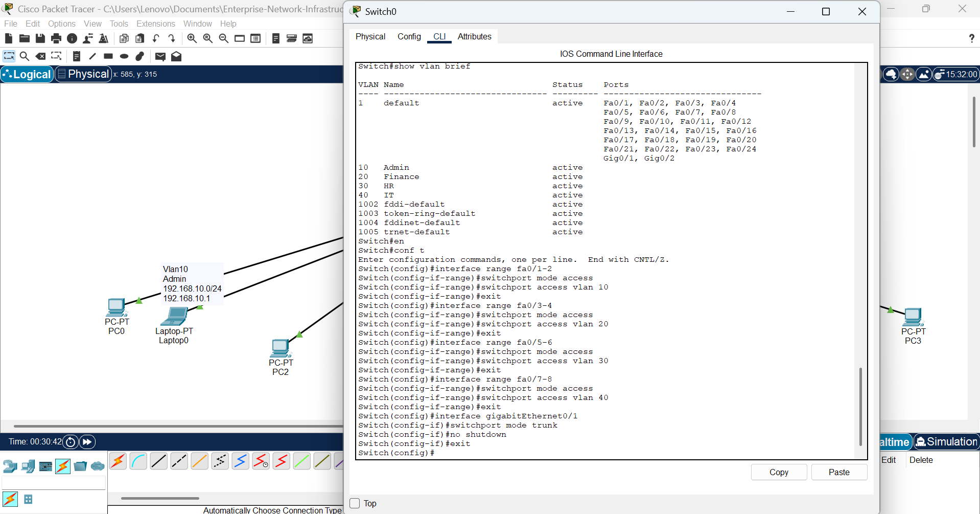Select the Inspect magnifier tool

pos(24,56)
